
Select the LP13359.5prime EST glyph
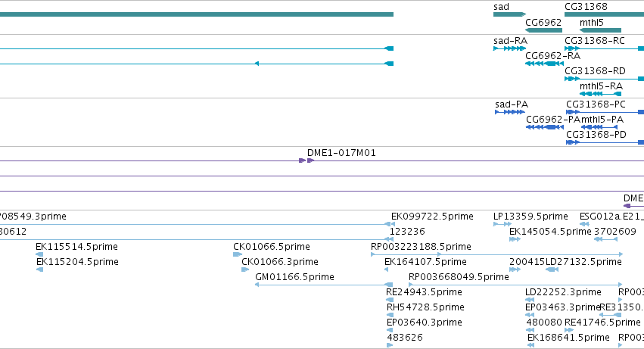point(502,224)
